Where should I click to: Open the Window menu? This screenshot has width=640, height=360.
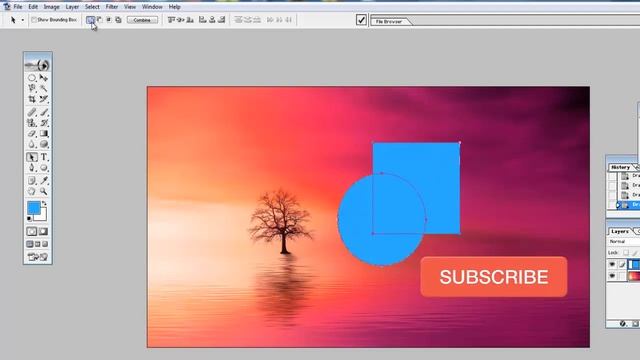[x=152, y=7]
